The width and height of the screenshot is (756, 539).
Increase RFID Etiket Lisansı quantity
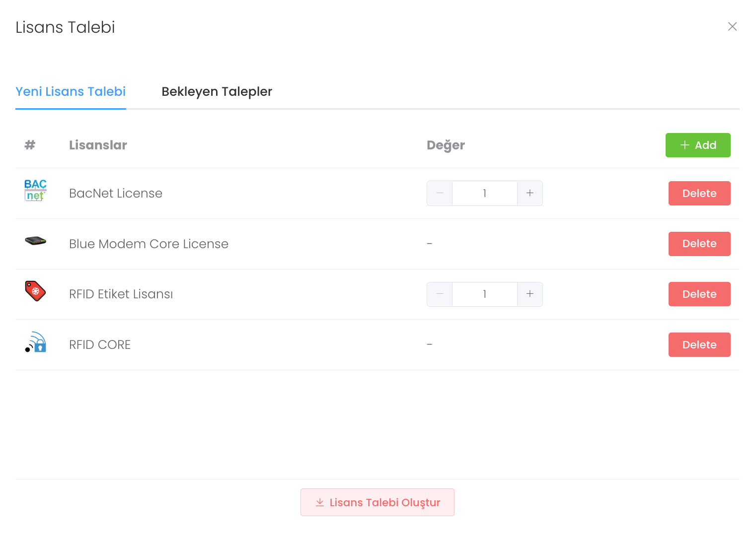coord(530,294)
